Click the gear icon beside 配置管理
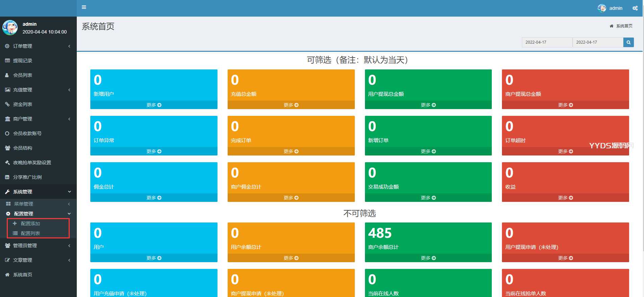 (8, 214)
